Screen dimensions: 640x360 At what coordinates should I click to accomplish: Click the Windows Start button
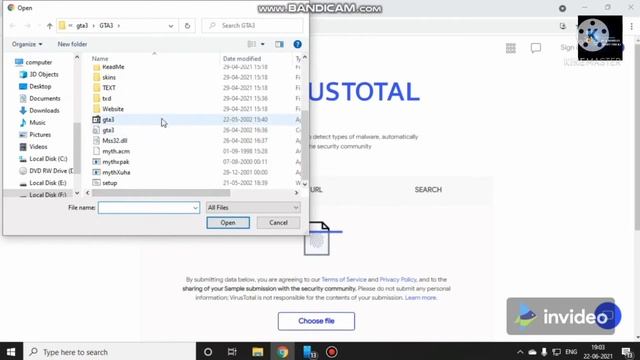pyautogui.click(x=11, y=352)
